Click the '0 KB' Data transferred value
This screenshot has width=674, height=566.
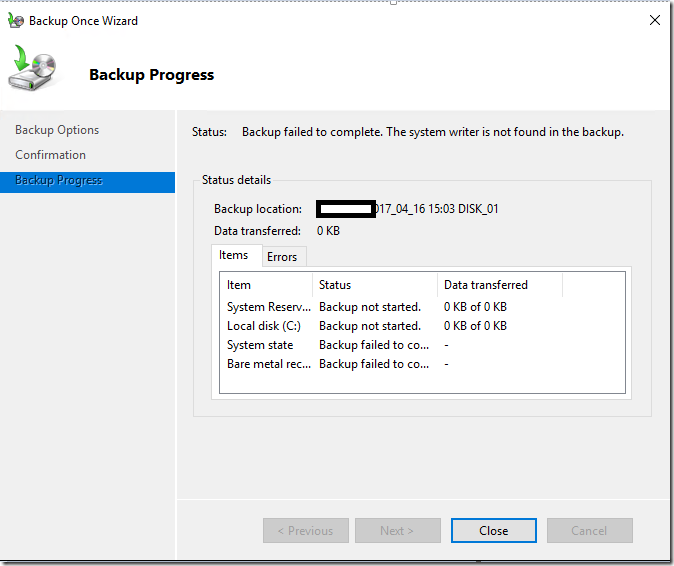pyautogui.click(x=328, y=231)
